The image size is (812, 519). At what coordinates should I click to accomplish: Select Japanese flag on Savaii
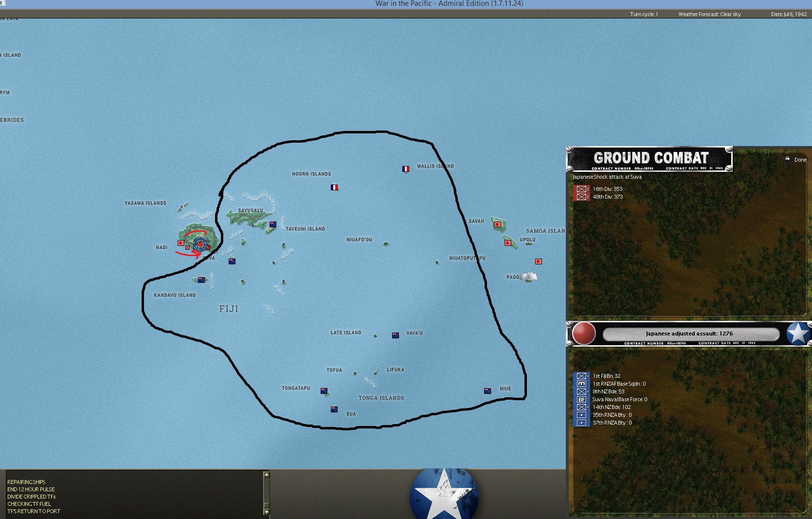(497, 224)
